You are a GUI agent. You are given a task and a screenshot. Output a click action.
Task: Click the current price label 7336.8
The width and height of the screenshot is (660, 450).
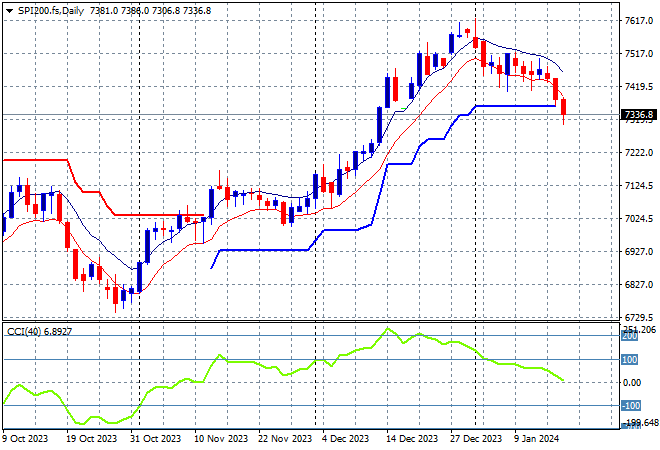click(x=638, y=115)
